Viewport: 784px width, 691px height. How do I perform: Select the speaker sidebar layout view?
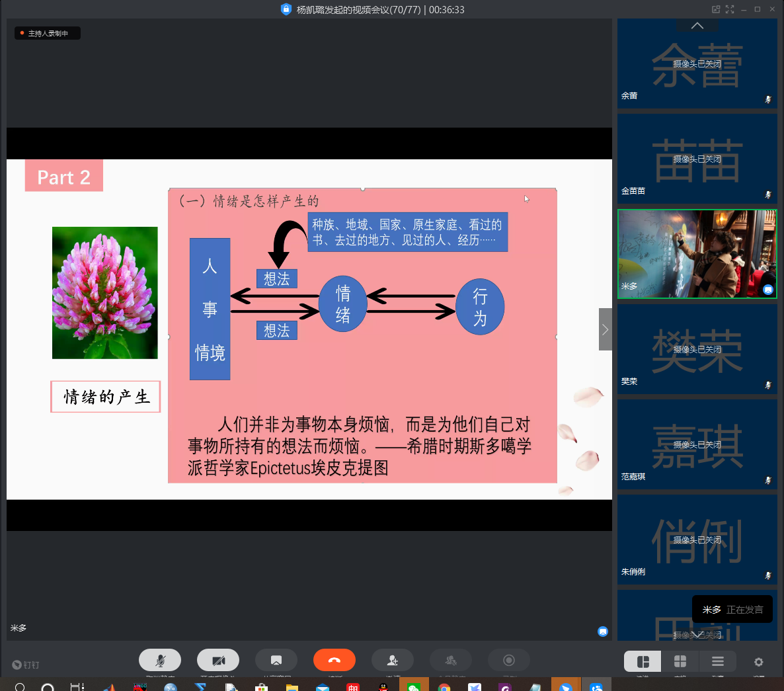643,661
